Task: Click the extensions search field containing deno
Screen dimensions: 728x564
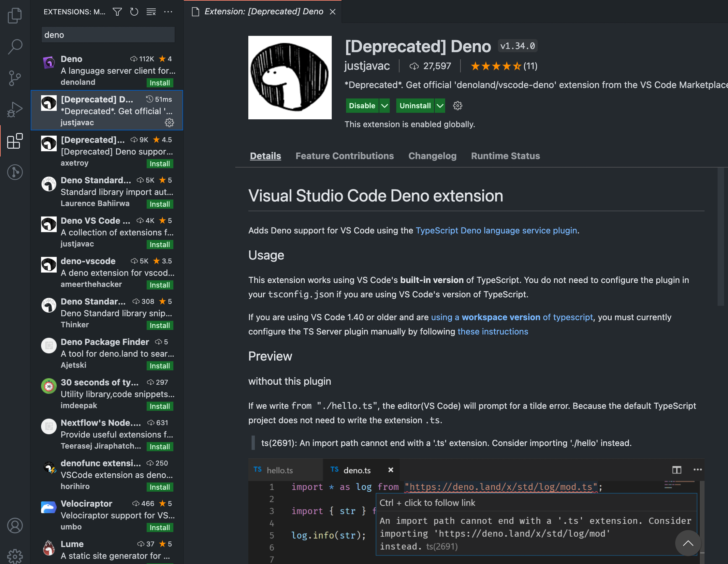Action: (x=108, y=35)
